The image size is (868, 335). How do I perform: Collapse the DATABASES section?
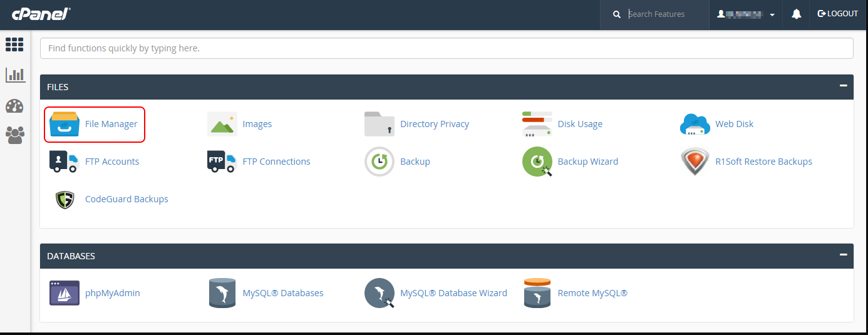click(844, 255)
